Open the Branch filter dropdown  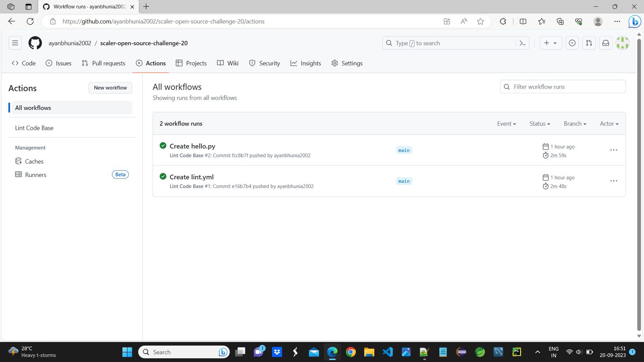tap(575, 123)
